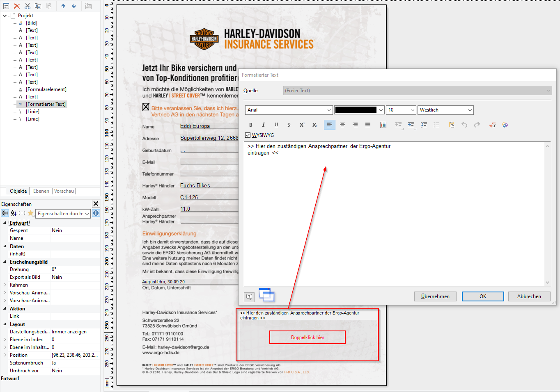Justify the paragraph text

(368, 125)
